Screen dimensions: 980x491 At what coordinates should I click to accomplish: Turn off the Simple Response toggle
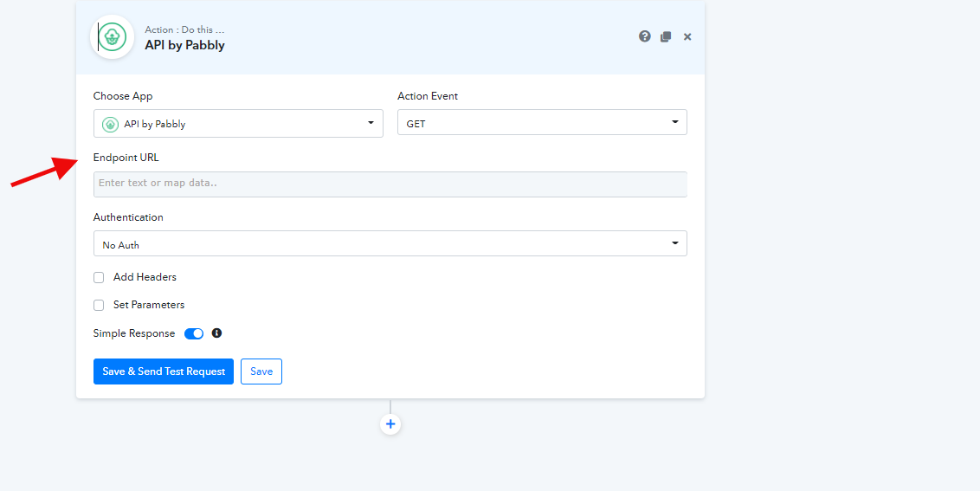coord(194,333)
